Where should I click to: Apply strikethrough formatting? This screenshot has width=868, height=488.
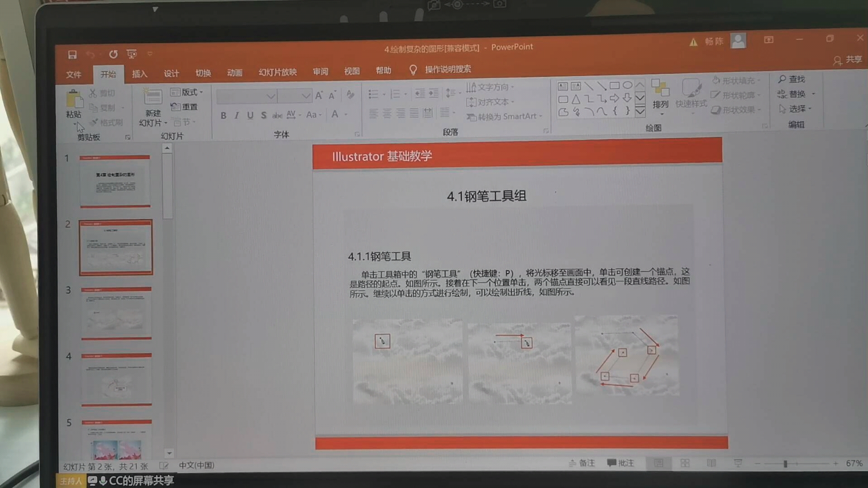click(277, 115)
